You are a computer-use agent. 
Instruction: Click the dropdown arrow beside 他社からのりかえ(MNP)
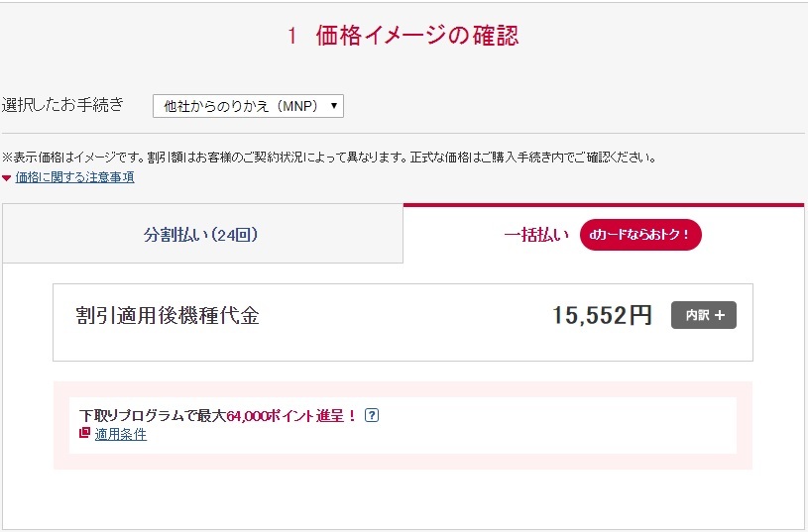pos(334,106)
